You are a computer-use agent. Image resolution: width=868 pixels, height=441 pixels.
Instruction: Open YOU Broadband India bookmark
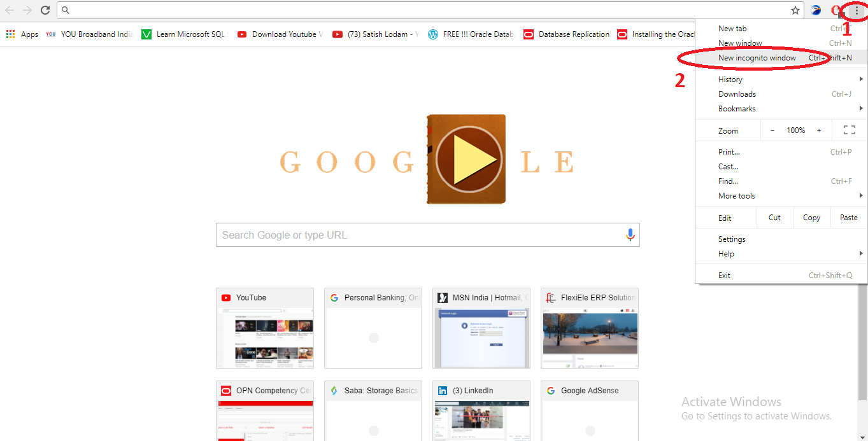click(x=90, y=34)
